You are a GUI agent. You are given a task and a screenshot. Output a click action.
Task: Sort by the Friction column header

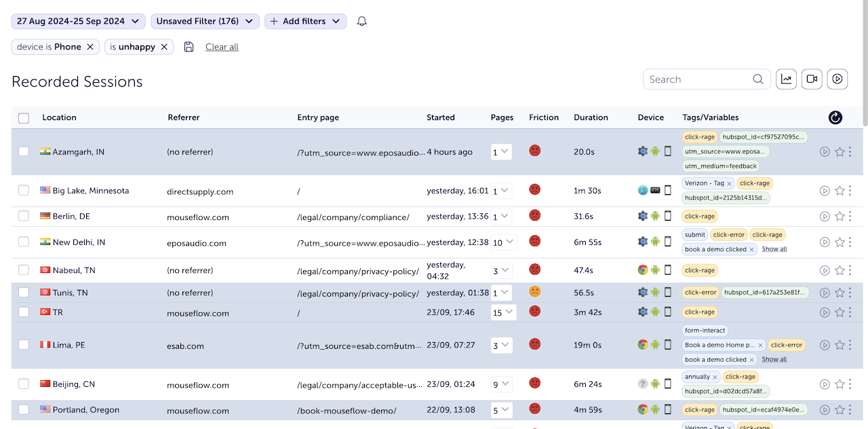(x=544, y=117)
